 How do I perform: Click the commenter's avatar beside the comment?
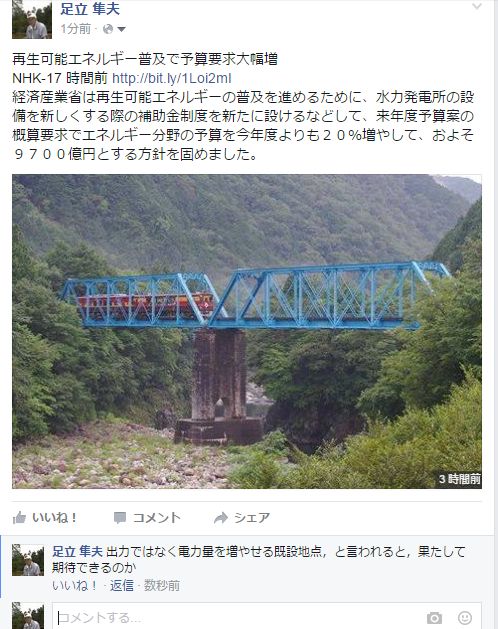click(x=28, y=560)
